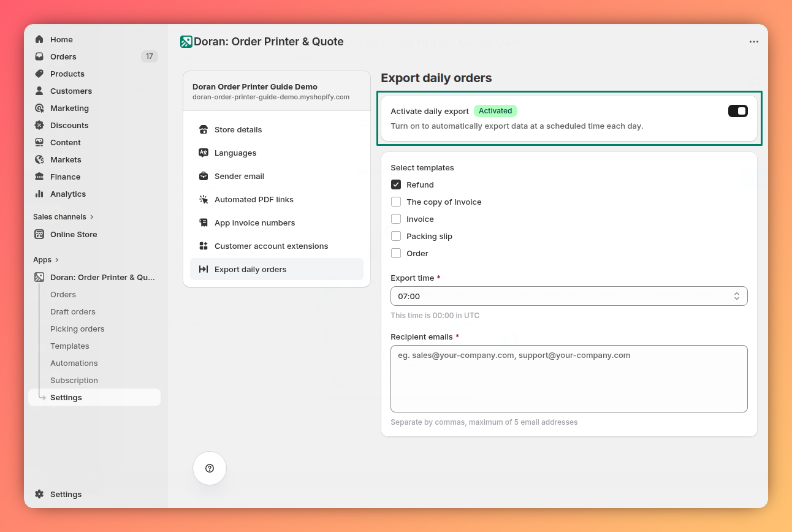Screen dimensions: 792x532
Task: Click the Analytics bar chart icon
Action: point(39,194)
